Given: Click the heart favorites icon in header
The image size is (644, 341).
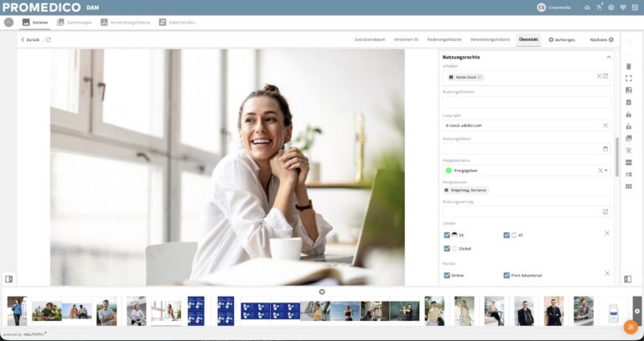Looking at the screenshot, I should tap(623, 8).
